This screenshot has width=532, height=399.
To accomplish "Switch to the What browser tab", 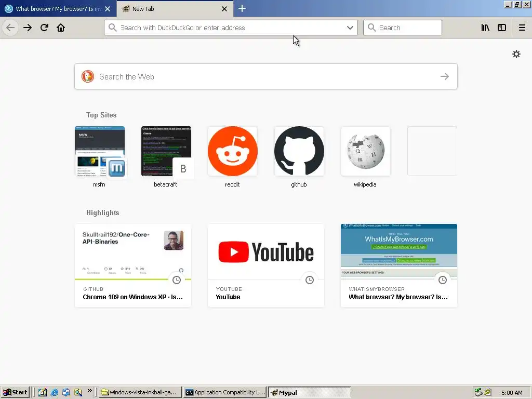I will pos(58,9).
